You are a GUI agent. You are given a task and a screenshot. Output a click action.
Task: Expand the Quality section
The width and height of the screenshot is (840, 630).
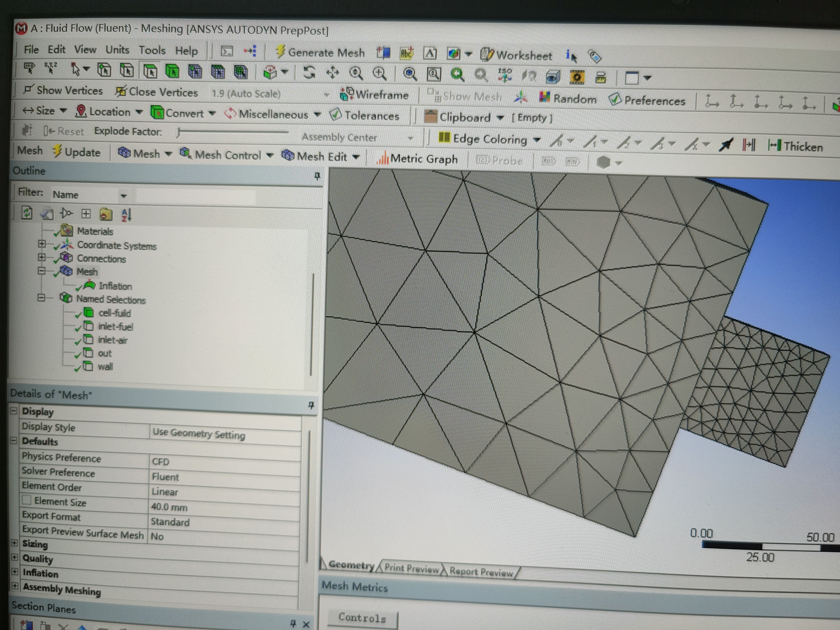coord(14,557)
